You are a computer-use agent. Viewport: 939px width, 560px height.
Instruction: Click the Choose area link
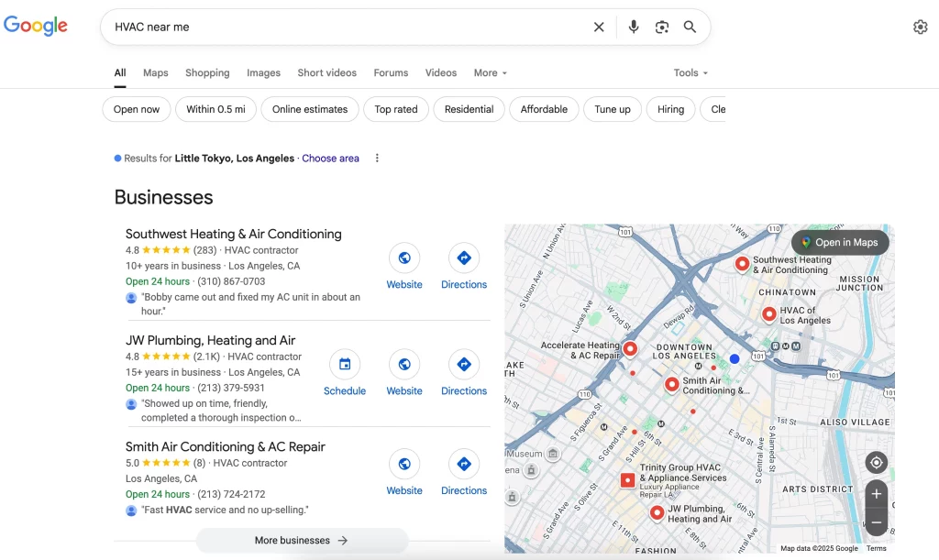click(x=330, y=159)
